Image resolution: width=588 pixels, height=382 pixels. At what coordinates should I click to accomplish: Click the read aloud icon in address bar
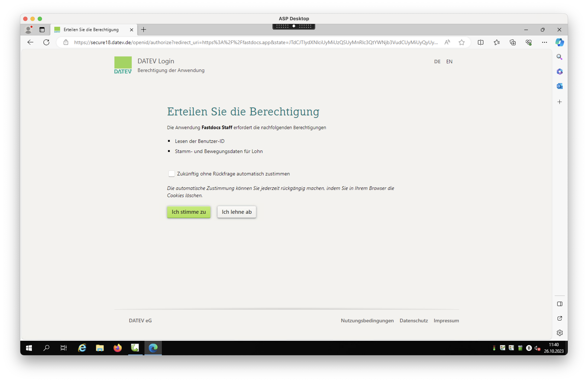point(447,43)
